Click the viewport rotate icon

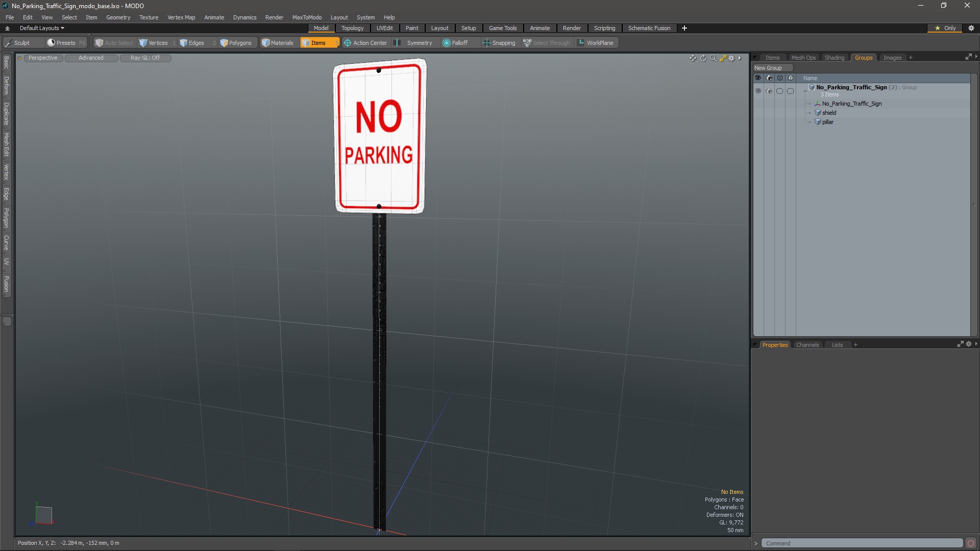pyautogui.click(x=703, y=58)
